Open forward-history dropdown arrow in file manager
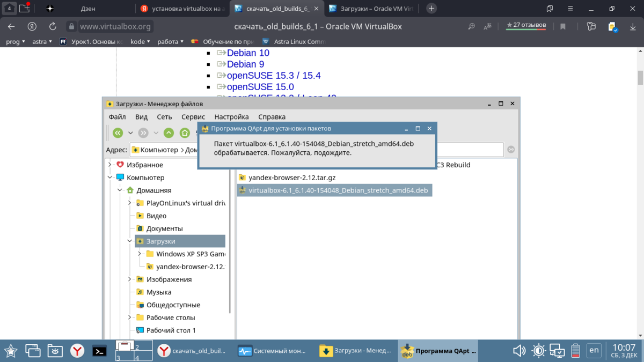The width and height of the screenshot is (644, 362). [x=156, y=133]
